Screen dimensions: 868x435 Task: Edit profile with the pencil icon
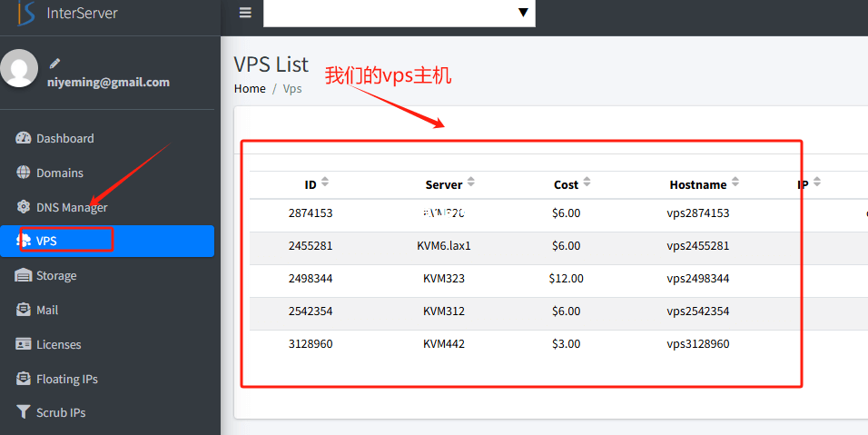pyautogui.click(x=54, y=64)
